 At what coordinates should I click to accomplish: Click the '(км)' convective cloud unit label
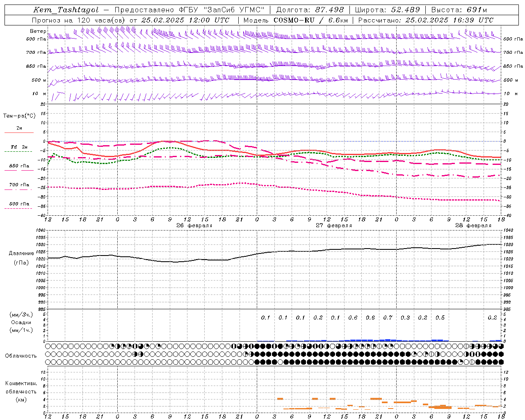[21, 399]
